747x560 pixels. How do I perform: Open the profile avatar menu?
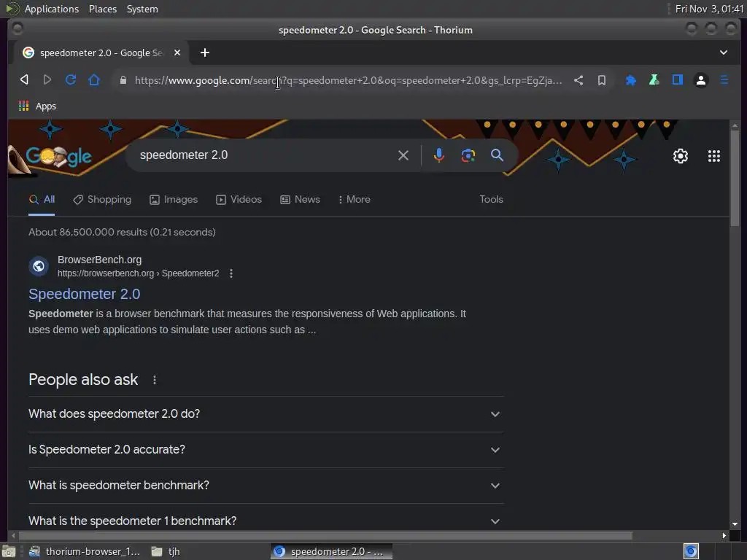pyautogui.click(x=701, y=80)
